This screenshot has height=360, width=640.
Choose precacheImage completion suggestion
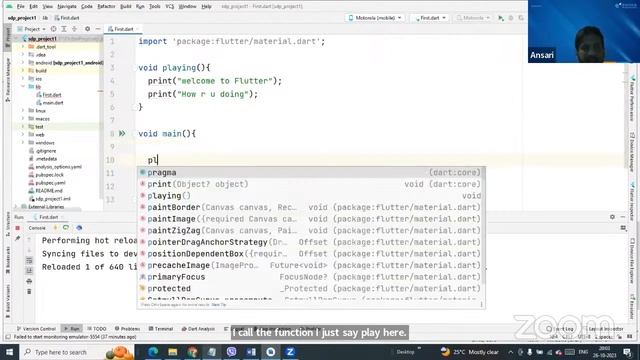pyautogui.click(x=311, y=265)
